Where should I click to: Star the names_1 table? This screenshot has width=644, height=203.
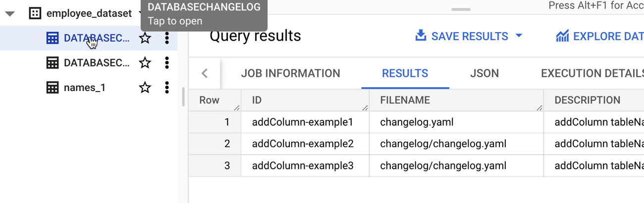click(145, 88)
